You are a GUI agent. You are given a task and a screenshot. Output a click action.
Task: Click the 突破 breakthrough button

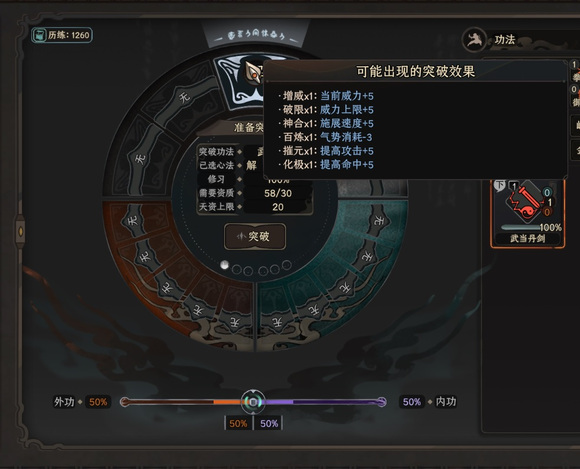point(255,236)
